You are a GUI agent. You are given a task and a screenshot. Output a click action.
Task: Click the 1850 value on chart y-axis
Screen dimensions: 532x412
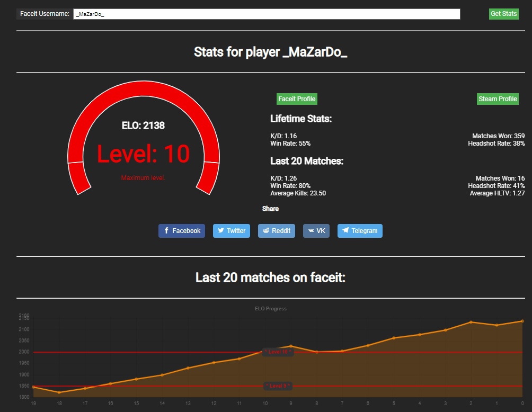tap(24, 386)
